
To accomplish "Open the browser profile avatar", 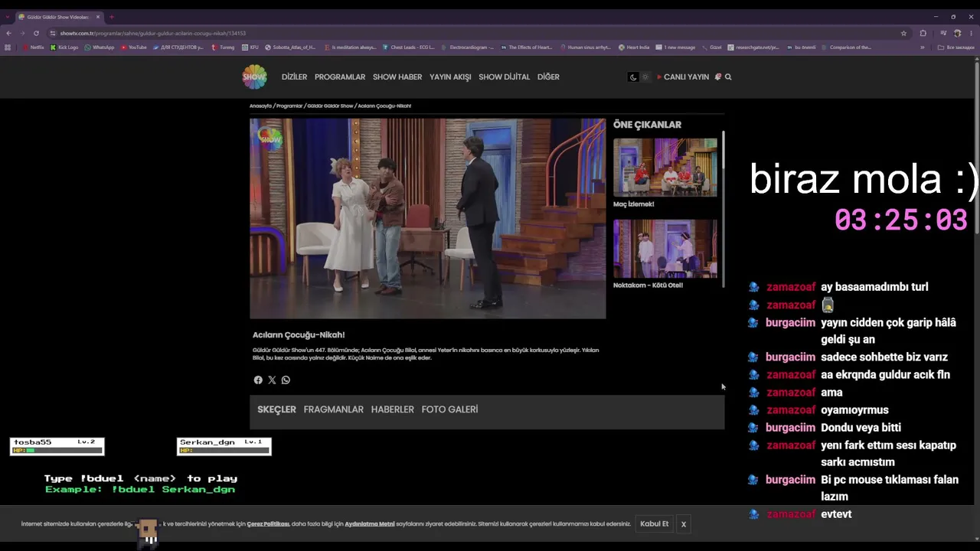I will click(957, 33).
